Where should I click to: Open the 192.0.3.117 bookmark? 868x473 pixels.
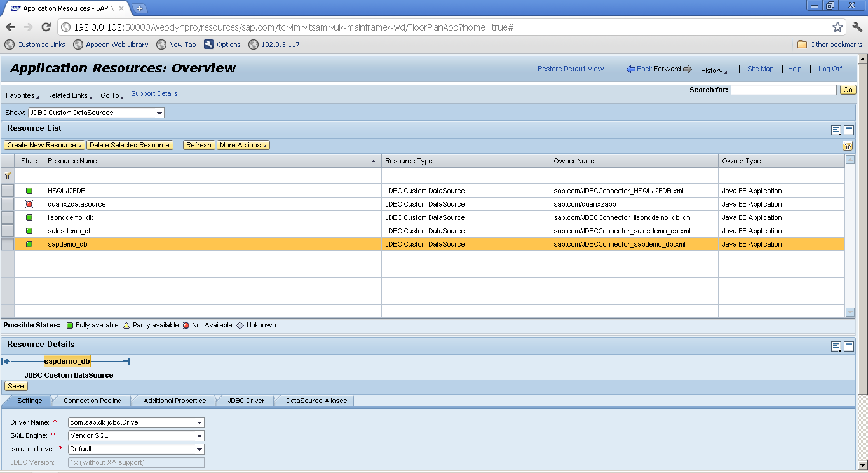pyautogui.click(x=274, y=45)
